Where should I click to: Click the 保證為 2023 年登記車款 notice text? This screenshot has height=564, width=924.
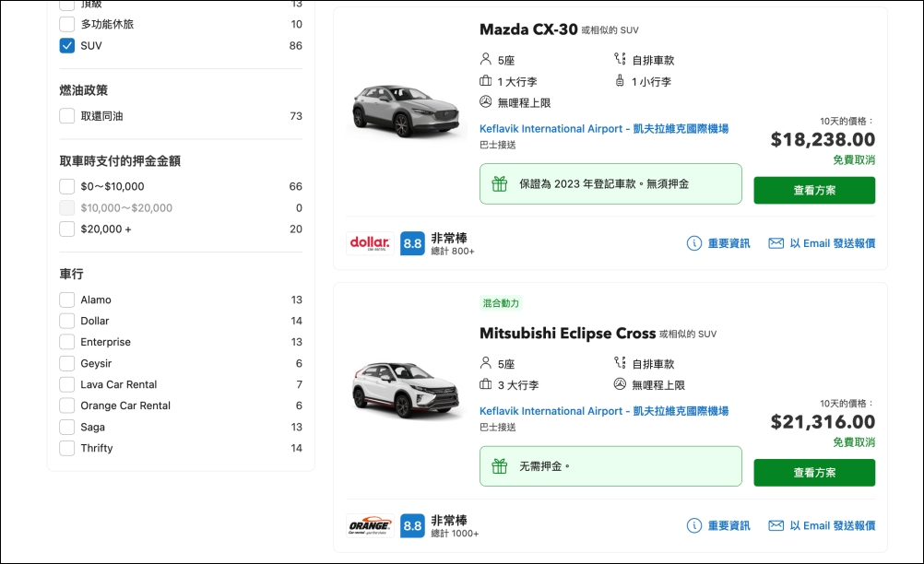[x=604, y=184]
